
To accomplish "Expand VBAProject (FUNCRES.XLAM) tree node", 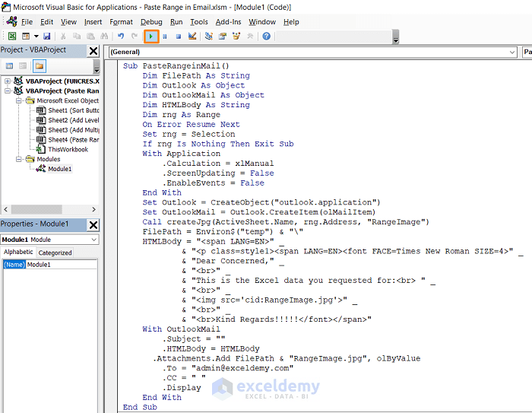I will pyautogui.click(x=8, y=81).
